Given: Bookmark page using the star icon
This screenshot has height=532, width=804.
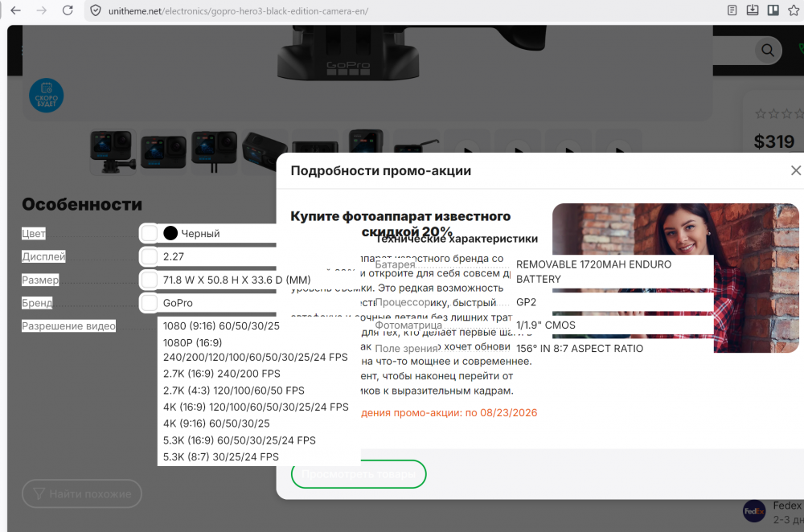Looking at the screenshot, I should coord(793,10).
